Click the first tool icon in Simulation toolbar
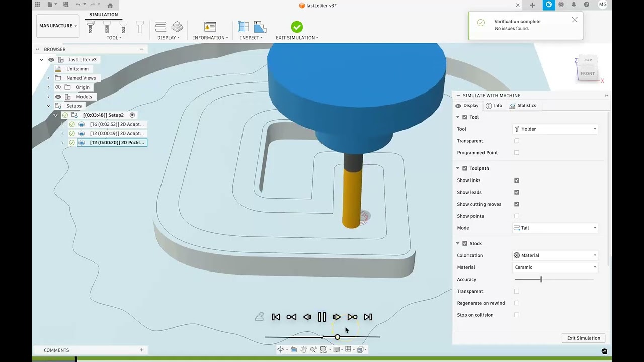 click(91, 27)
